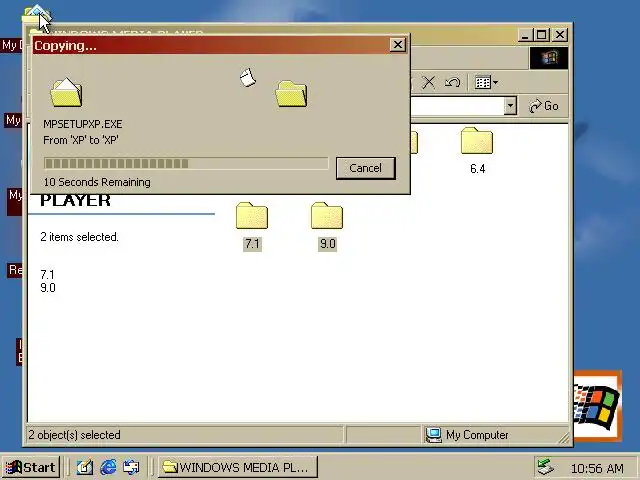Click destination folder icon in Copying dialog
The width and height of the screenshot is (640, 480).
coord(291,93)
